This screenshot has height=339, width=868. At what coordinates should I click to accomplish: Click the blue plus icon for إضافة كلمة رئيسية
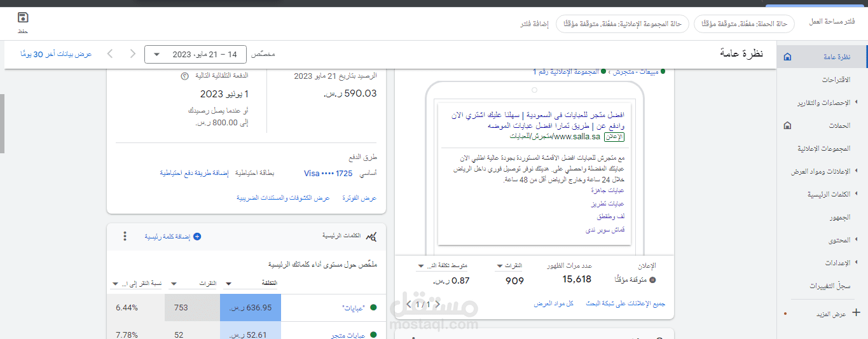coord(197,237)
